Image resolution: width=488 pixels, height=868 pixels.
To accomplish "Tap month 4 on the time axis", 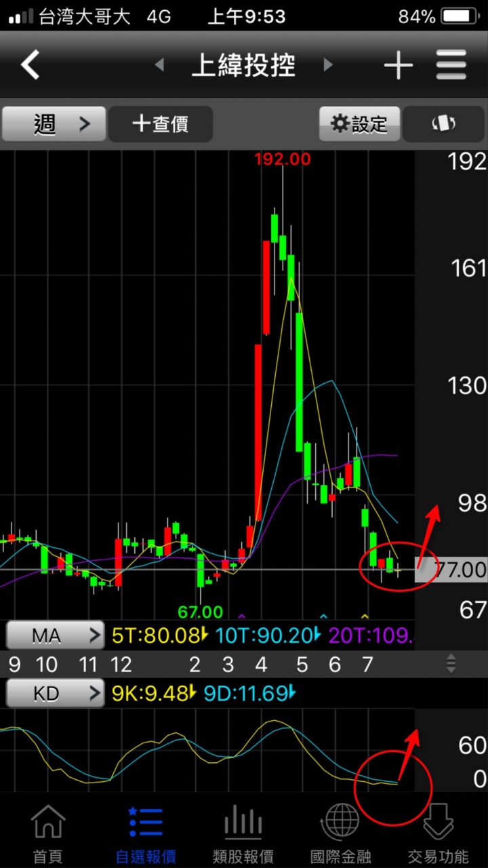I will pyautogui.click(x=261, y=665).
